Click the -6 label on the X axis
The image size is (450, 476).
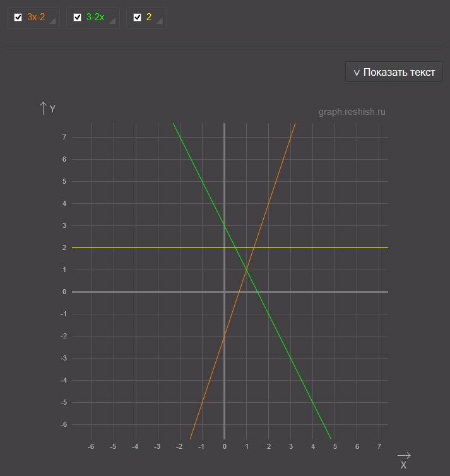coord(91,446)
